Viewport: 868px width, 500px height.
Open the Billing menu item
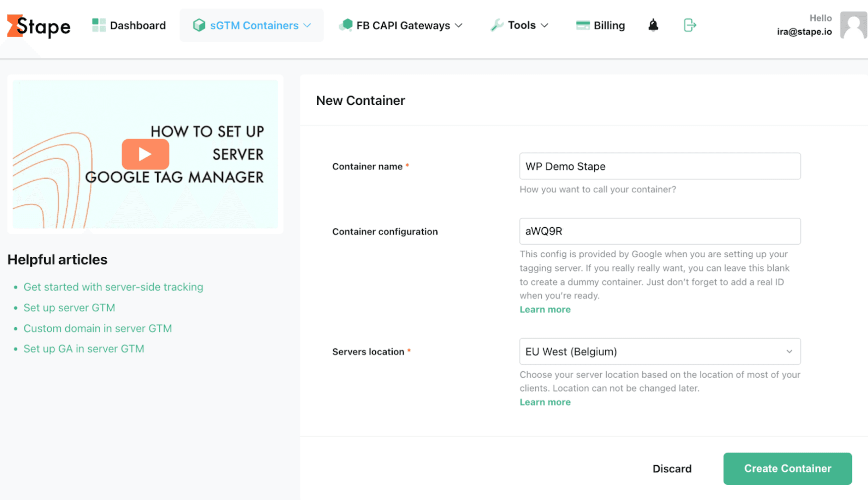click(x=601, y=25)
